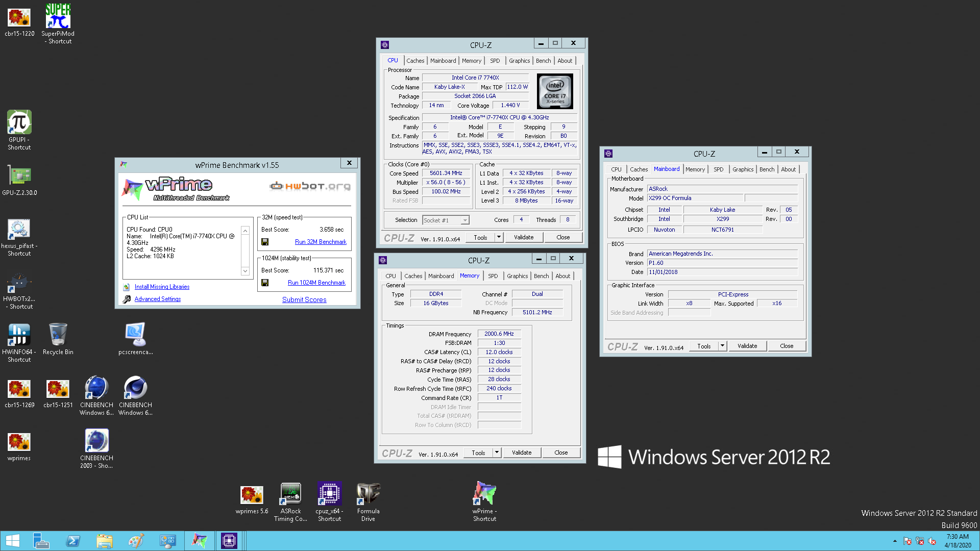Open wPrime shortcut desktop icon
This screenshot has width=980, height=551.
[x=484, y=502]
